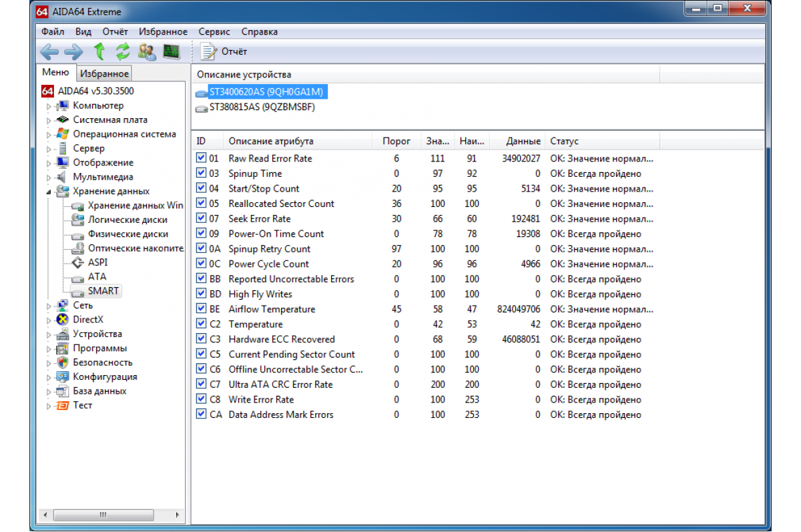Click the DirectX tree icon
This screenshot has height=532, width=801.
63,320
